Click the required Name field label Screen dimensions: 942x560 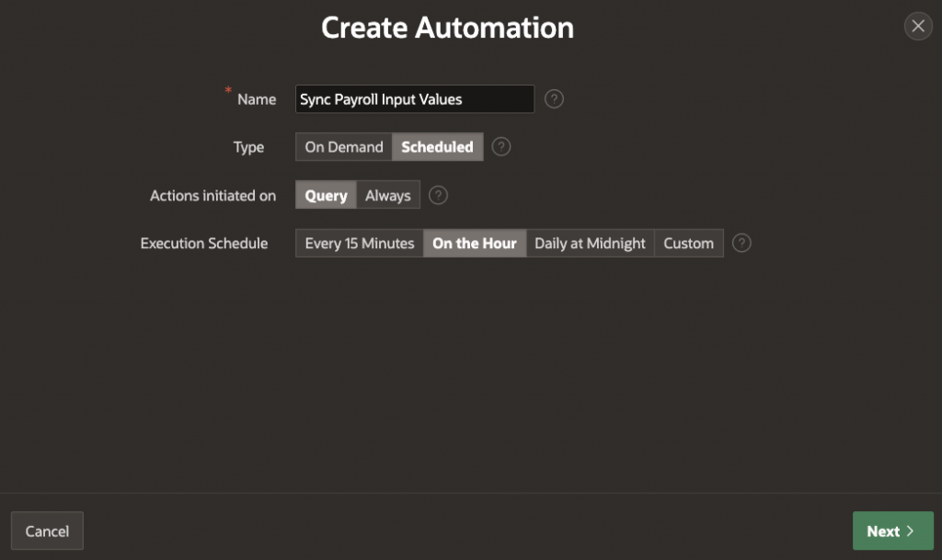click(256, 99)
